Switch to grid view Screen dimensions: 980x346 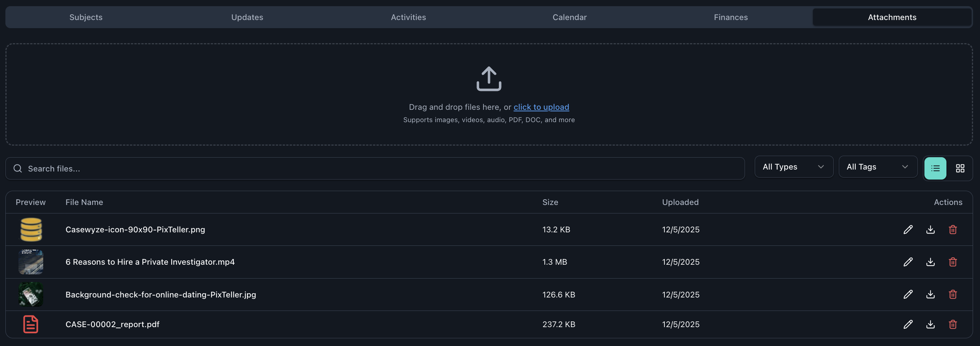click(x=960, y=168)
